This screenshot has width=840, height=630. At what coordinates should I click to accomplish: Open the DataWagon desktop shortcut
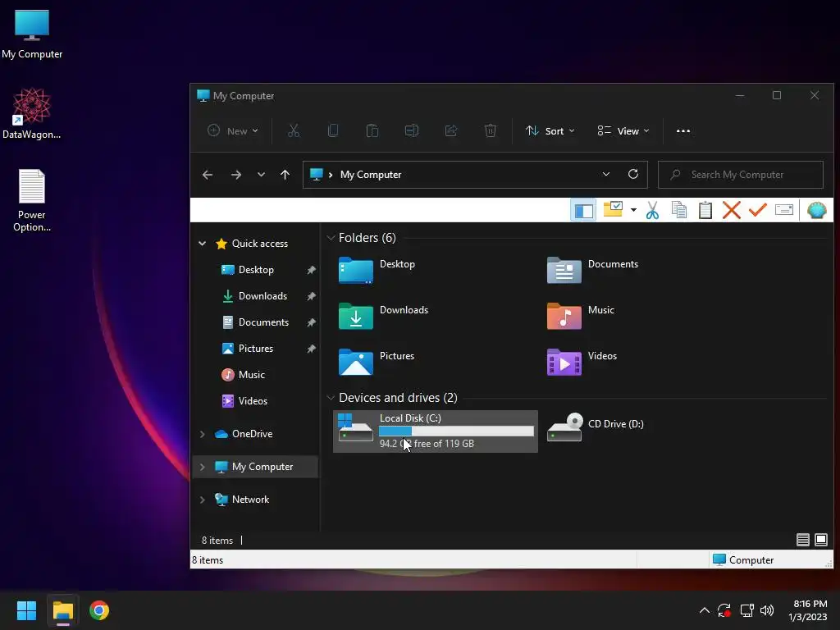[x=32, y=113]
